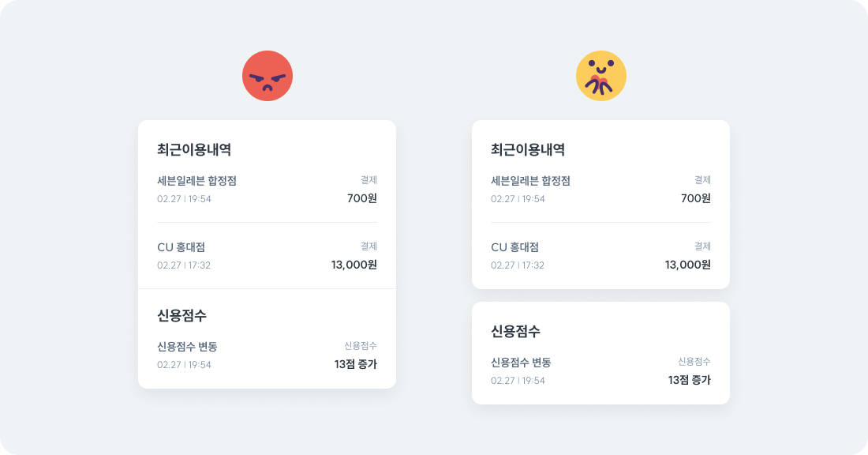The image size is (868, 455).
Task: Open CU 홍대점 entry below happy emoji
Action: click(515, 247)
